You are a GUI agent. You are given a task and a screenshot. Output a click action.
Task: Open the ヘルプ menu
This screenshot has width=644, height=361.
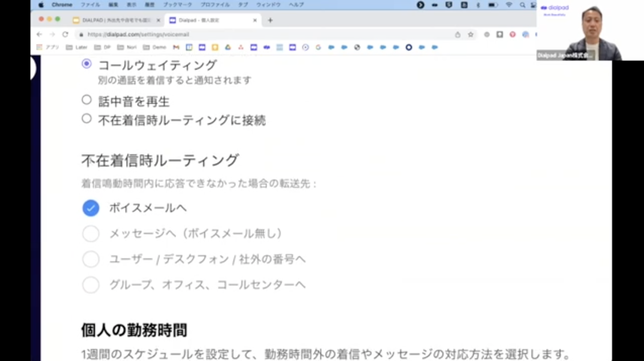pyautogui.click(x=296, y=5)
